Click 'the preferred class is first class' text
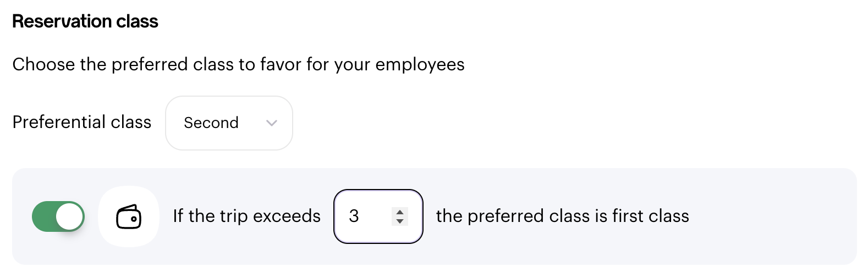Screen dimensions: 868x278 click(563, 216)
